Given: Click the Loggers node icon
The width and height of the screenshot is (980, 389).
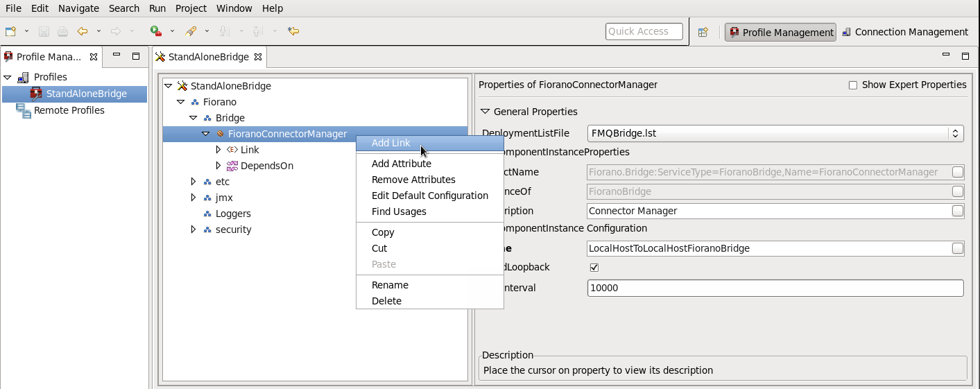Looking at the screenshot, I should point(207,214).
